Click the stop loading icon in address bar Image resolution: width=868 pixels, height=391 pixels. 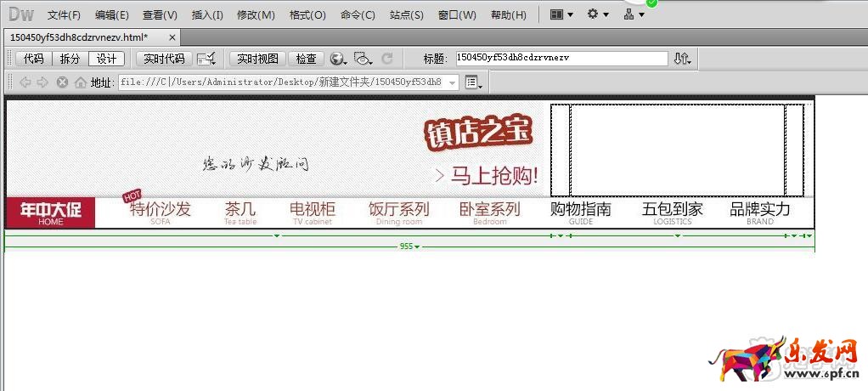coord(62,82)
